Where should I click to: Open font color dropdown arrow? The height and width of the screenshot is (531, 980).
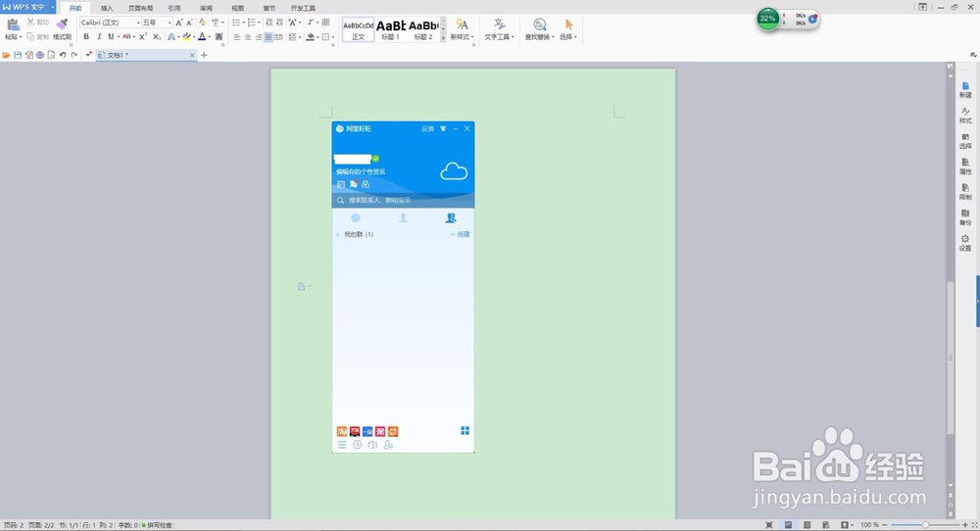[209, 37]
